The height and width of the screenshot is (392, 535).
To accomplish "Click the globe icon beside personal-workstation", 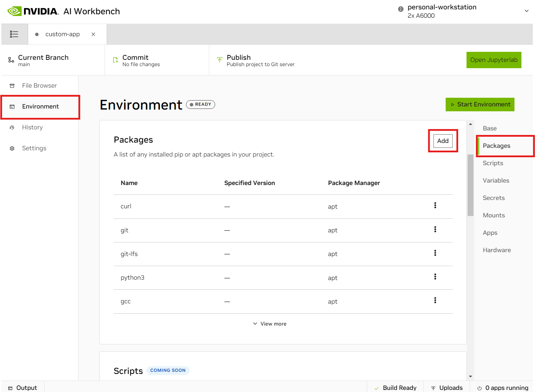I will pos(401,9).
